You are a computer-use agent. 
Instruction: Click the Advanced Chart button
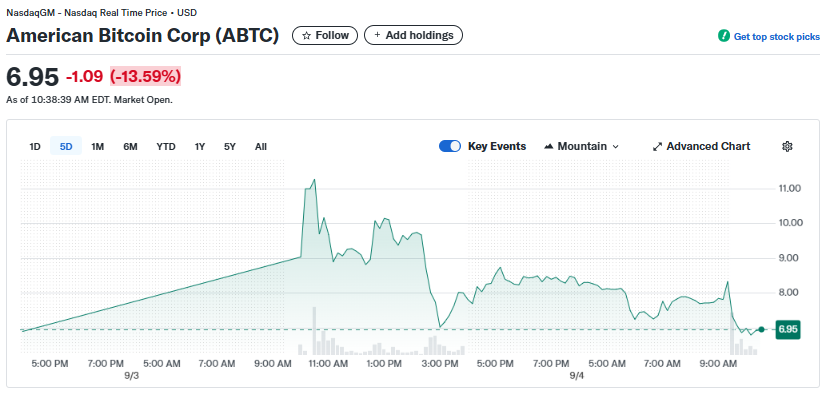[x=702, y=147]
